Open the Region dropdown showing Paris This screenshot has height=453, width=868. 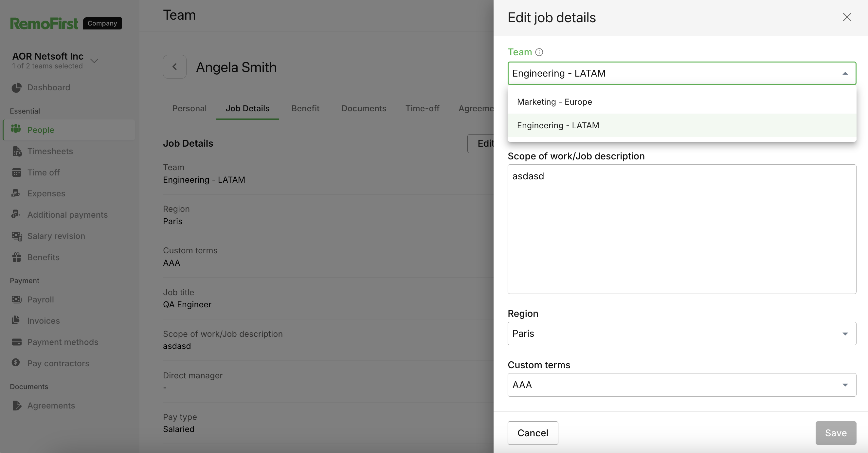682,333
